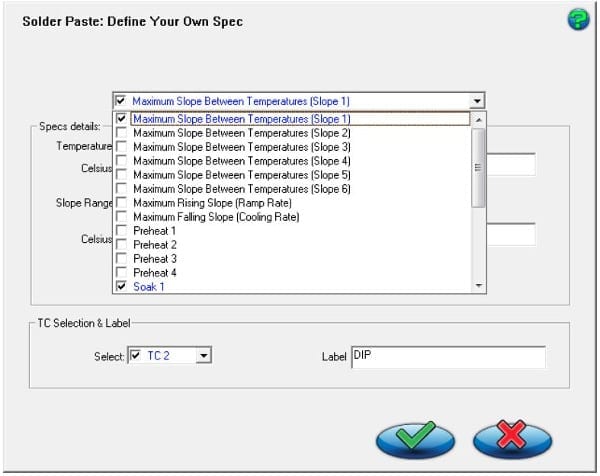Toggle checkbox in the spec combo box header
Image resolution: width=600 pixels, height=476 pixels.
tap(121, 101)
